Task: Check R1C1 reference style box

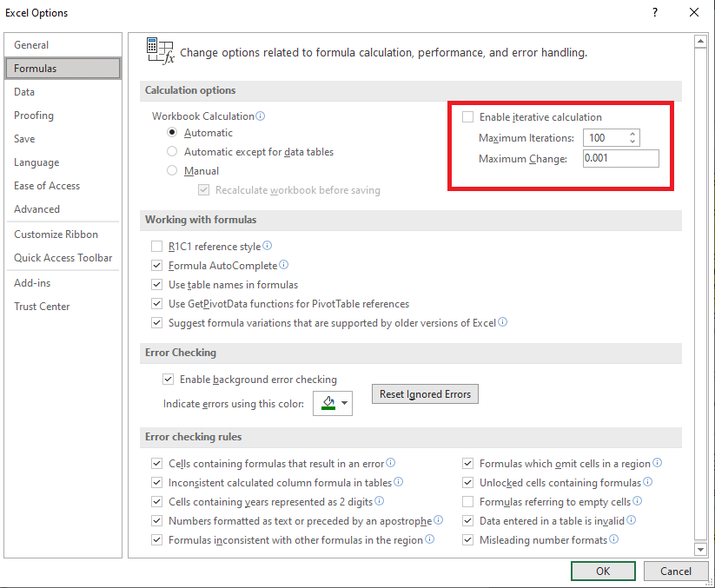Action: pyautogui.click(x=157, y=247)
